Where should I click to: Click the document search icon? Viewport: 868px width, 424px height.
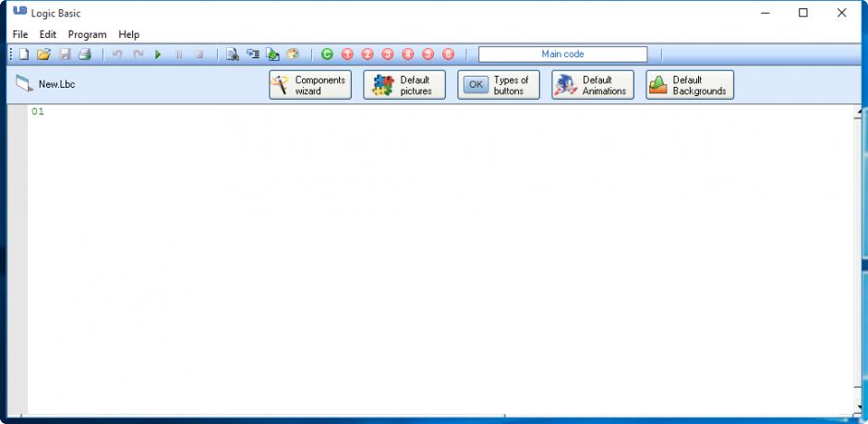tap(233, 55)
